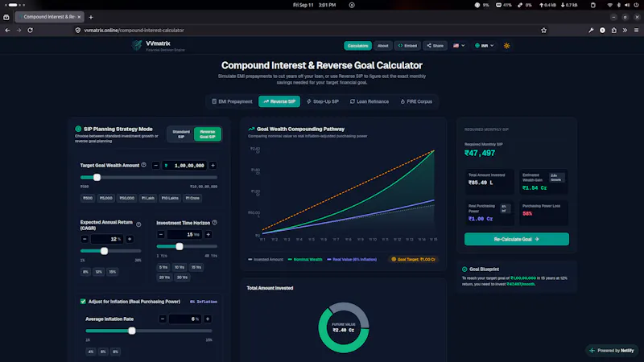Screen dimensions: 644x362
Task: Increase average inflation rate with plus
Action: click(208, 319)
